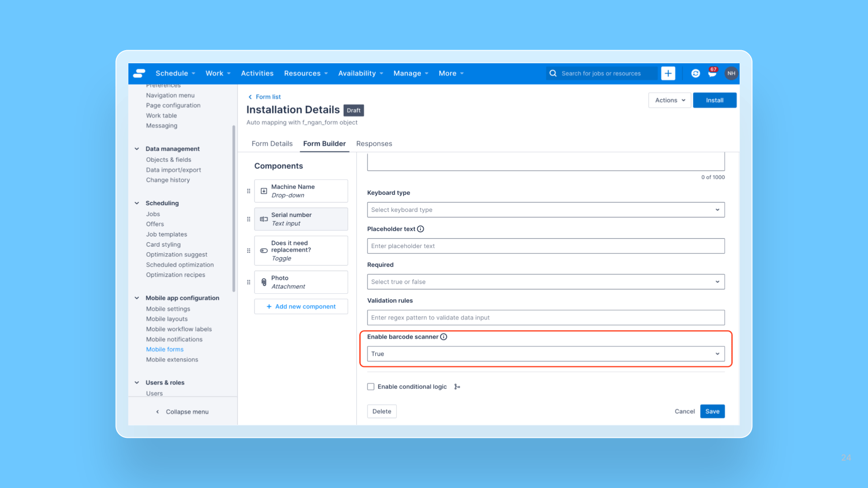Open the NH user avatar menu
868x488 pixels.
click(731, 73)
